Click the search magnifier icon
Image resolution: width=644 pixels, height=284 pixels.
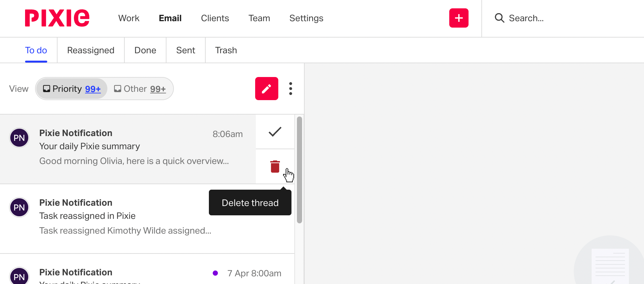point(499,18)
